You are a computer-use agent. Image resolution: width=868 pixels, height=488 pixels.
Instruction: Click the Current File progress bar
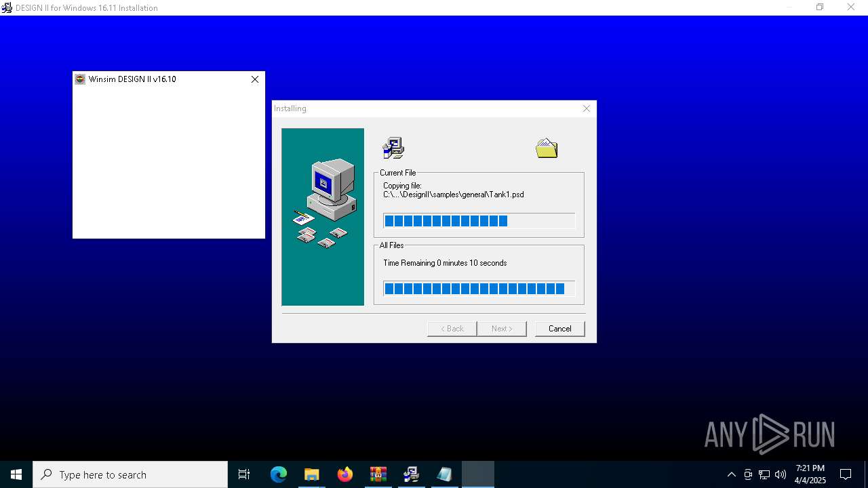(479, 221)
